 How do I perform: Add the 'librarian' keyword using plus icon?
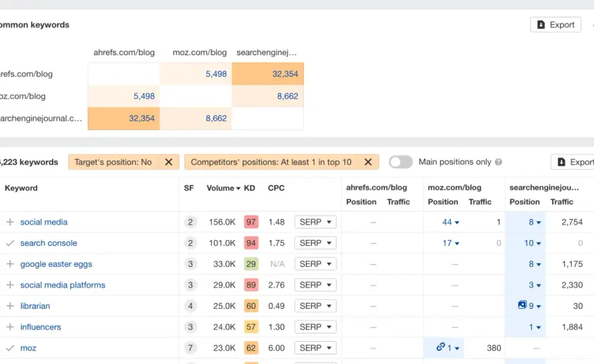tap(10, 306)
